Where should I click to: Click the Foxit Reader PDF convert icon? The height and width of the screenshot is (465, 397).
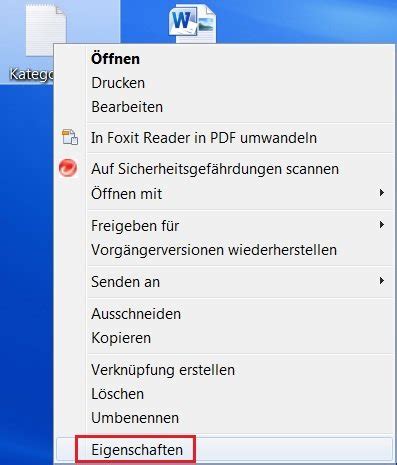click(70, 137)
